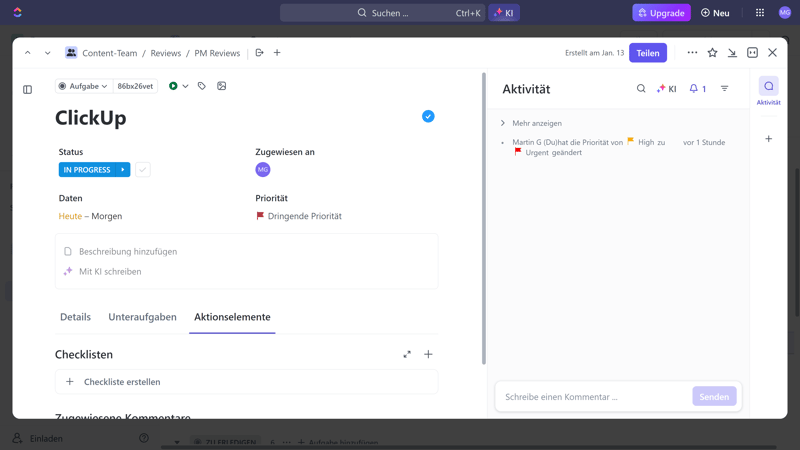Screen dimensions: 800x450
Task: Add a new checklist plus icon
Action: pos(428,354)
